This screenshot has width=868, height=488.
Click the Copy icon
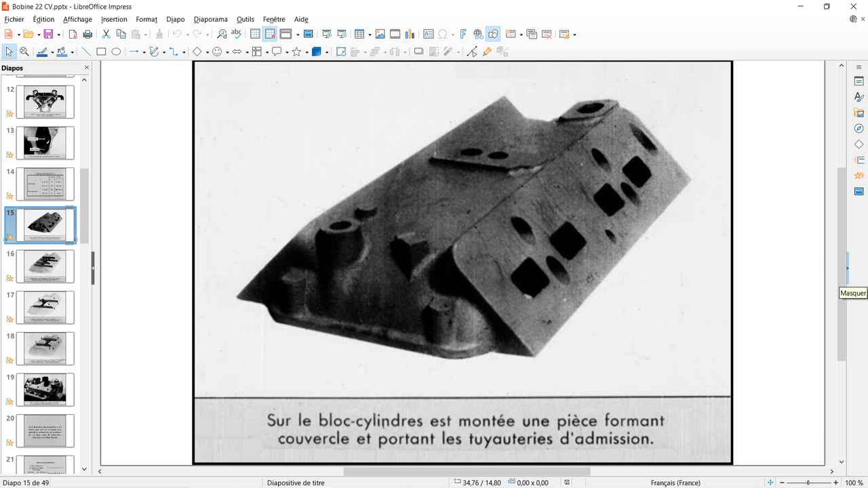pos(121,34)
